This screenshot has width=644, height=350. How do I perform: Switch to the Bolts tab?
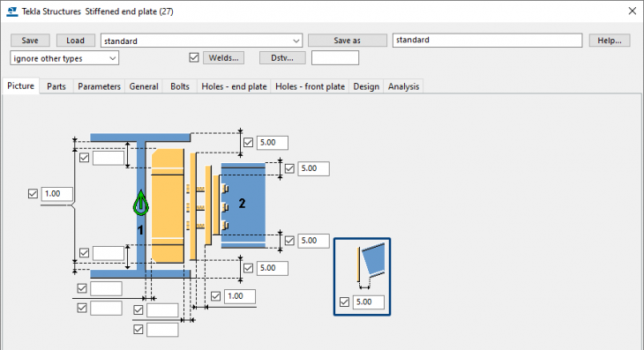tap(180, 86)
